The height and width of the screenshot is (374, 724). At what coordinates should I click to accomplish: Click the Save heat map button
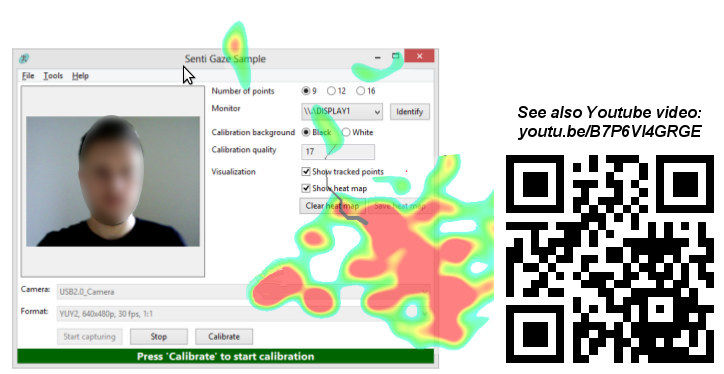tap(399, 206)
